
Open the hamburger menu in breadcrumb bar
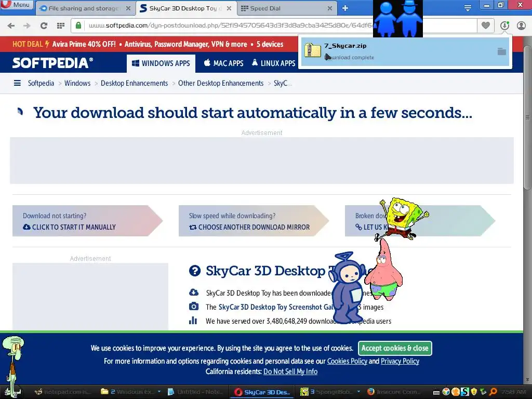click(x=17, y=83)
